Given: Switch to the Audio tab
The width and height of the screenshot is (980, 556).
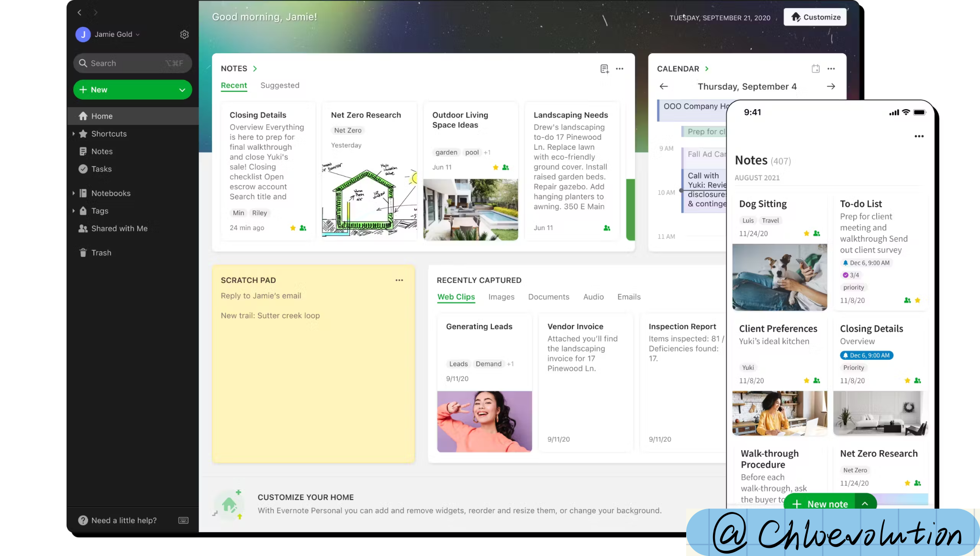Looking at the screenshot, I should [x=593, y=297].
